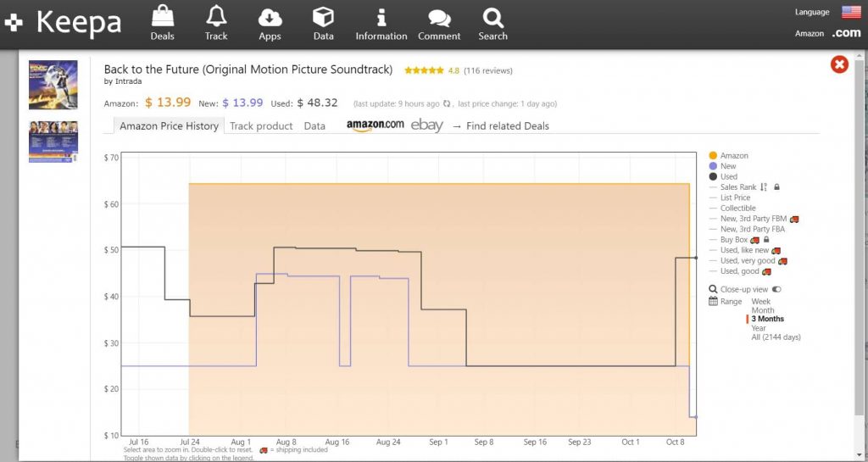
Task: Toggle the Used price series in legend
Action: pos(723,176)
